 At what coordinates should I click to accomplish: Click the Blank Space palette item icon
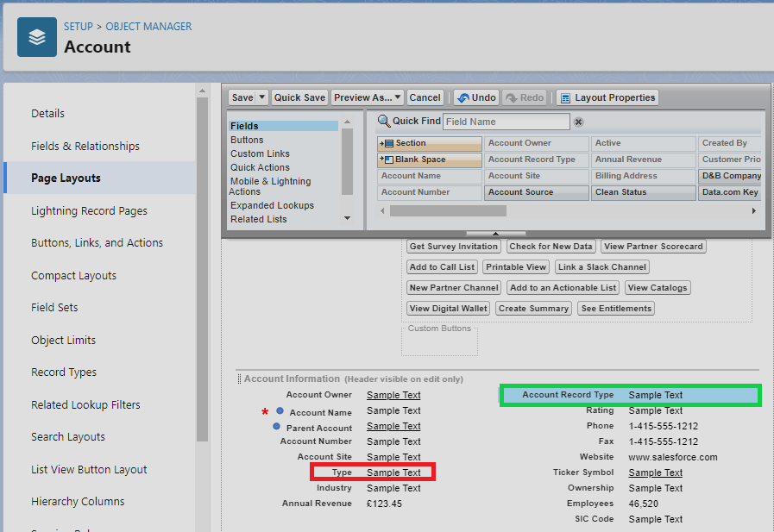(387, 160)
